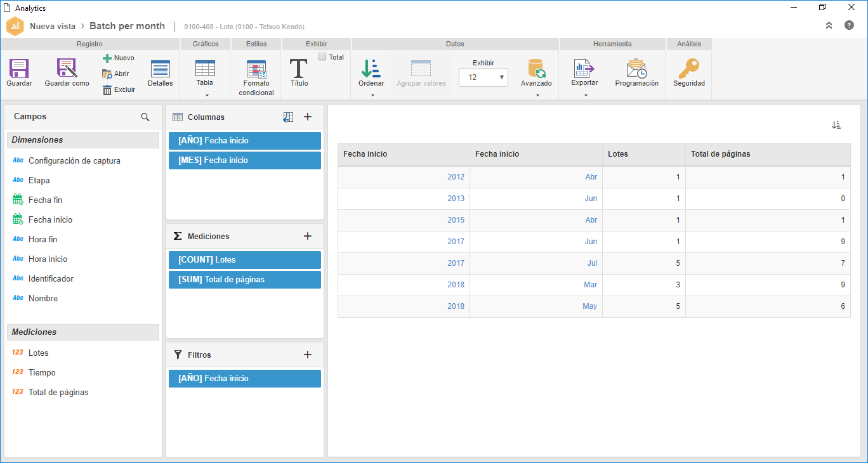Expand the arrow under Tabla
The width and height of the screenshot is (868, 463).
tap(207, 96)
